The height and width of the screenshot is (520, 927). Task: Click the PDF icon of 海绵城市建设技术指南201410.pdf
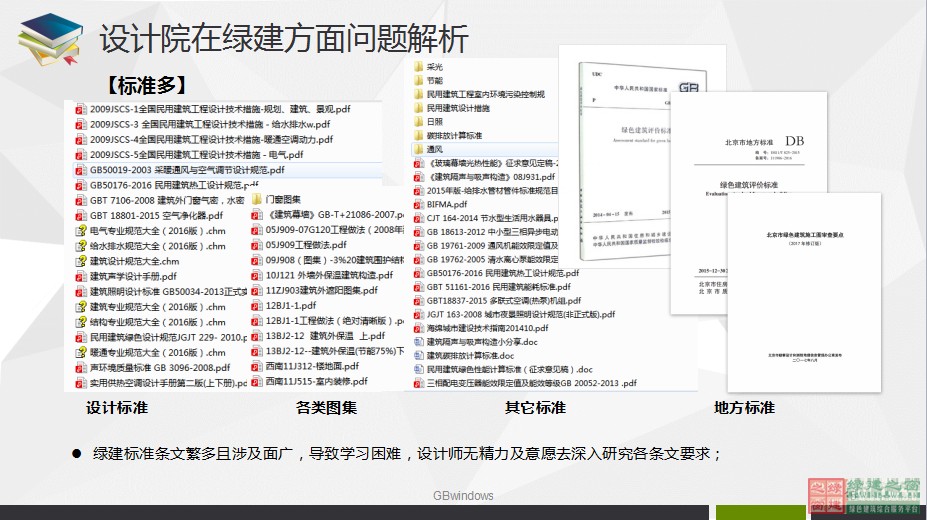(419, 328)
